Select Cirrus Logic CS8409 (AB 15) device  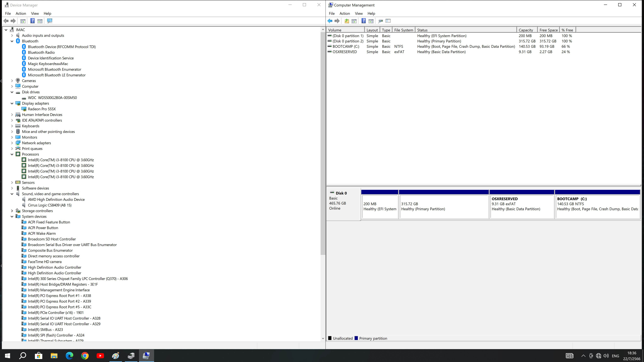(x=50, y=205)
